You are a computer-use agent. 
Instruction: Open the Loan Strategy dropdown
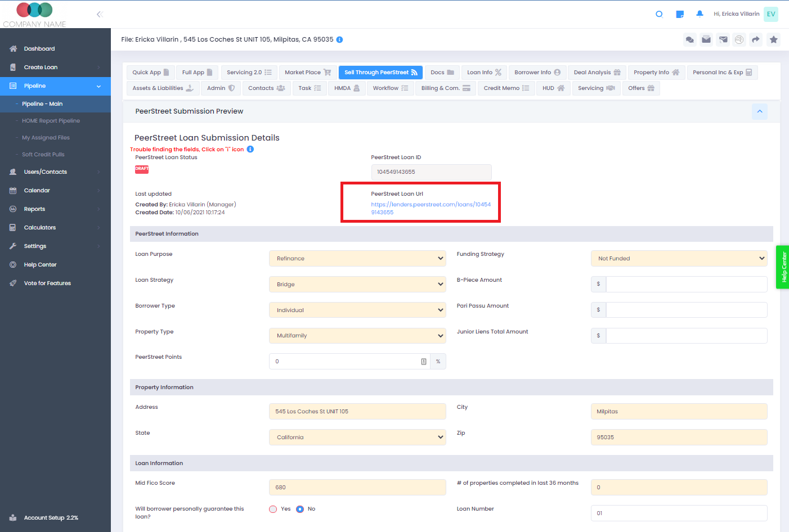pos(357,285)
